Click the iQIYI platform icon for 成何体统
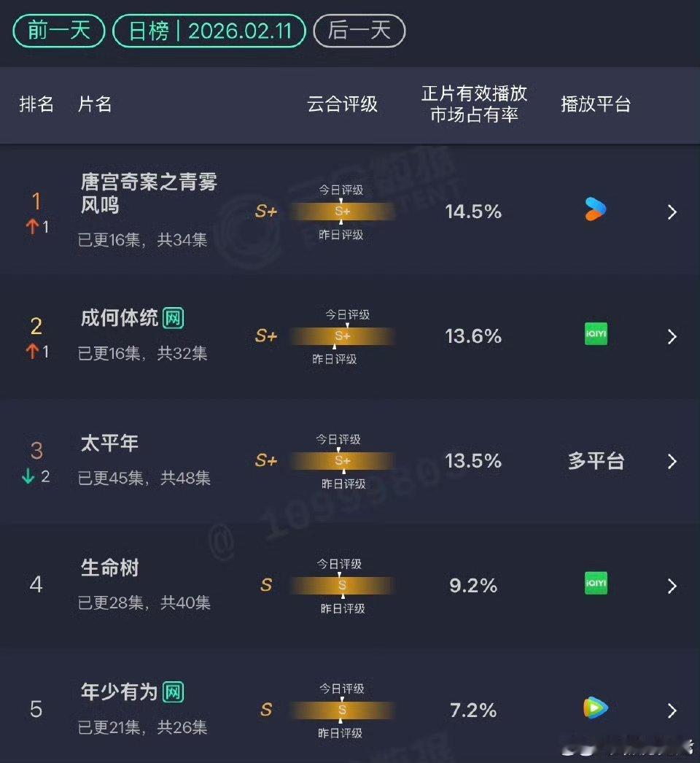The width and height of the screenshot is (700, 763). pyautogui.click(x=596, y=334)
